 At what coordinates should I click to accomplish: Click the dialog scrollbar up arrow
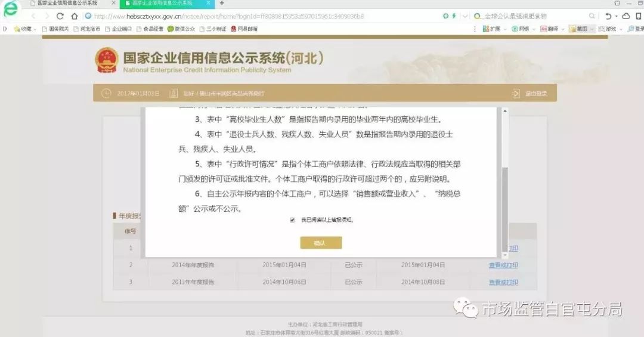click(x=505, y=111)
